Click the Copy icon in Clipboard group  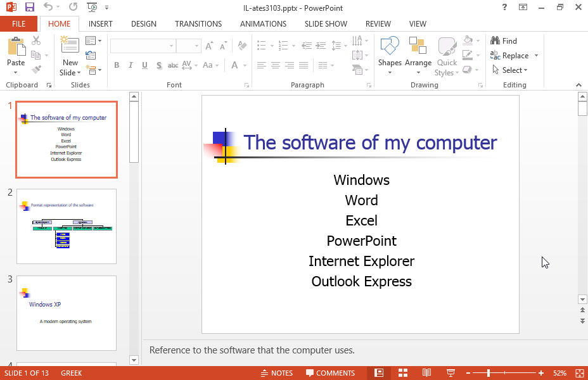[x=36, y=55]
